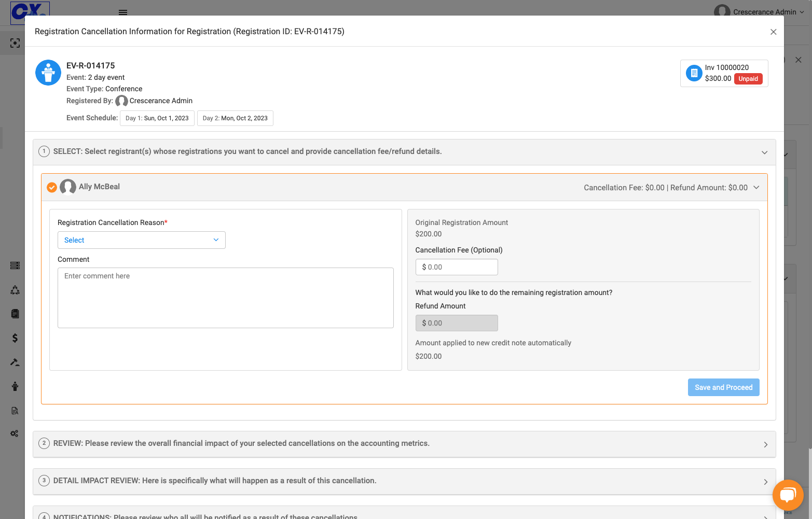Click Inv 10000020 invoice link
This screenshot has width=812, height=519.
(x=726, y=67)
